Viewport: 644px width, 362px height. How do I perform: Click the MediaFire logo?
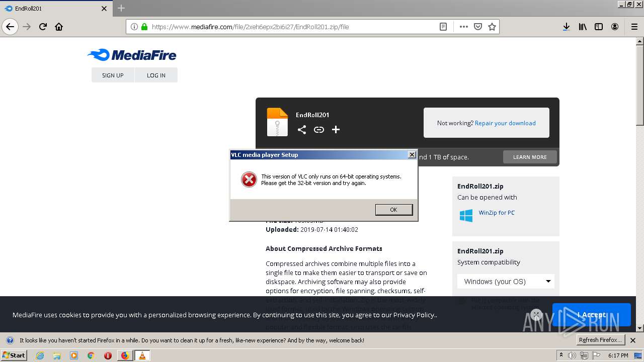point(132,55)
